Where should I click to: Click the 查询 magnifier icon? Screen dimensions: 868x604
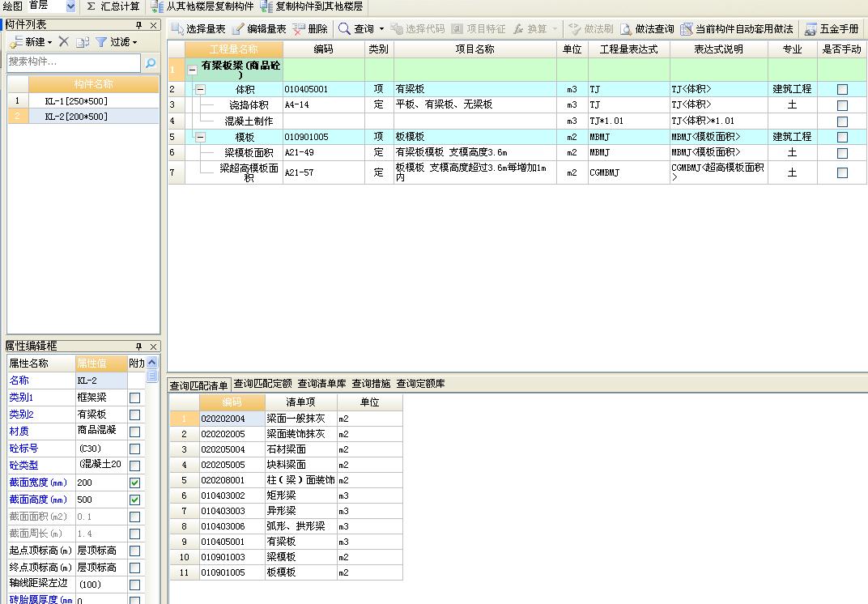(344, 29)
